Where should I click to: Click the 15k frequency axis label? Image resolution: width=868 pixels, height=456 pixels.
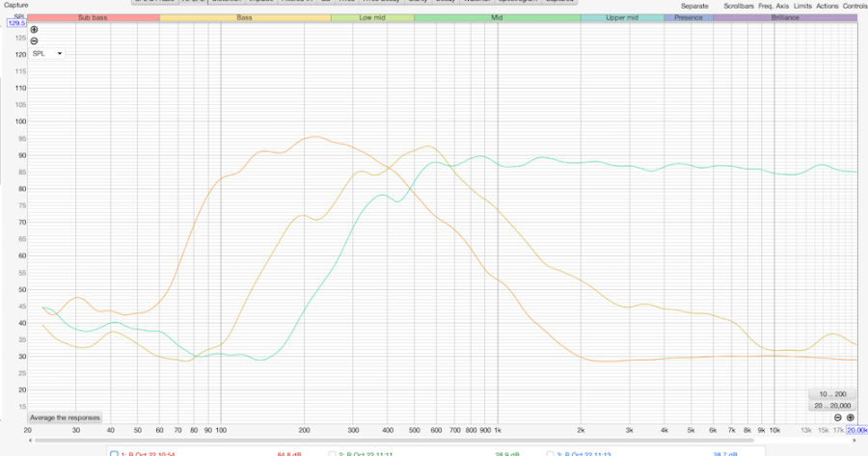(824, 430)
